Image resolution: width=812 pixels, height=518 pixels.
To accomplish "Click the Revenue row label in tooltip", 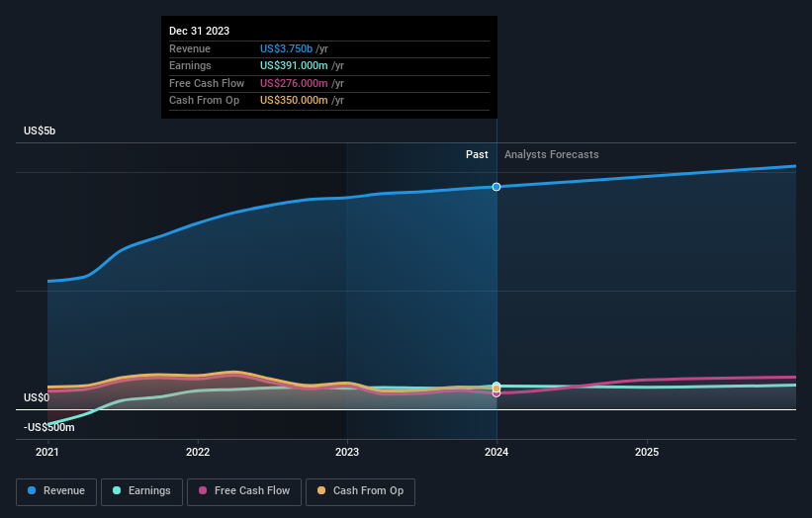I will tap(190, 48).
